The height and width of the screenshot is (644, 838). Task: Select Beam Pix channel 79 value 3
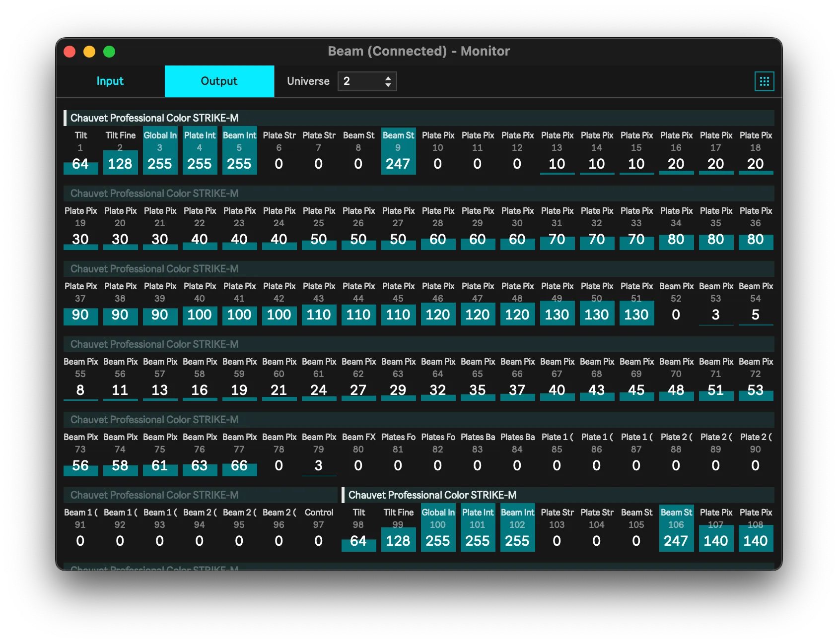tap(319, 453)
